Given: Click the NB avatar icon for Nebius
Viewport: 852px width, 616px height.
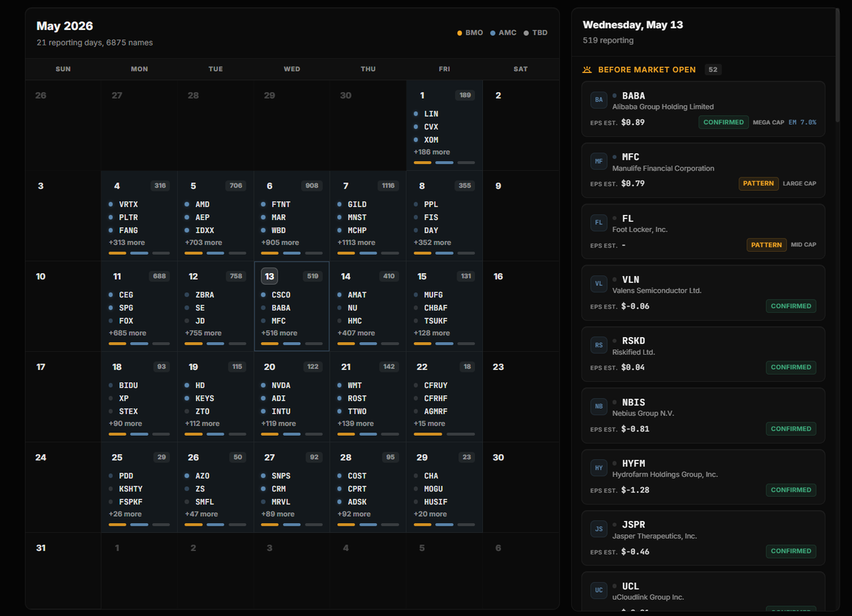Looking at the screenshot, I should point(599,407).
